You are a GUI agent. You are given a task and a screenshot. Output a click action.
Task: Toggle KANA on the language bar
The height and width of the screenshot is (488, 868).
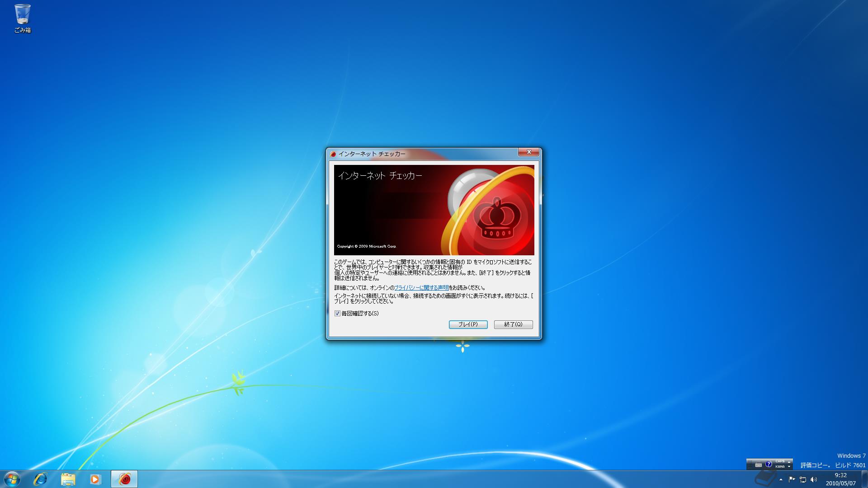point(780,467)
